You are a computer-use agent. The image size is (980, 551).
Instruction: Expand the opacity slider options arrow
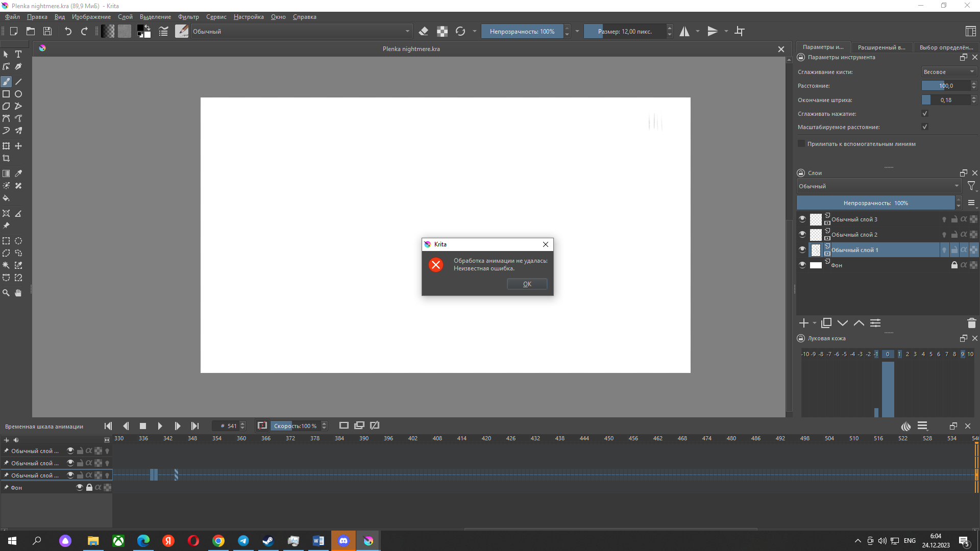point(577,31)
